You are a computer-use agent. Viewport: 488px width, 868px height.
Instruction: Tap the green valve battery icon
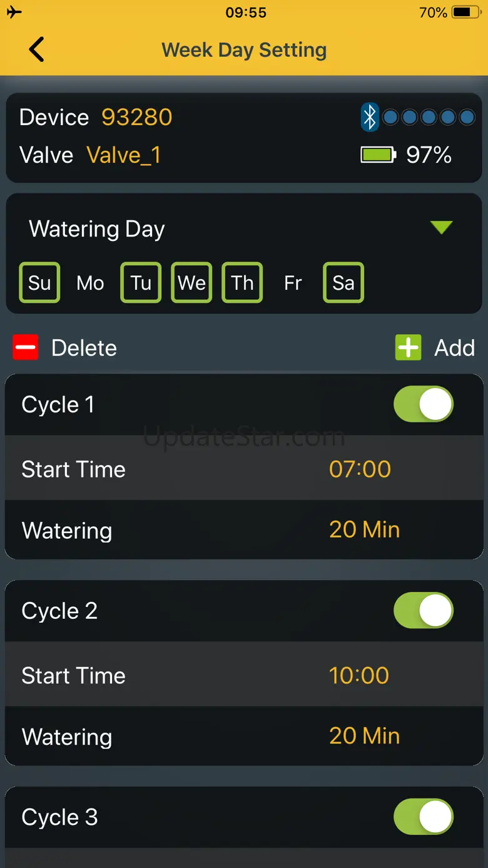coord(379,155)
